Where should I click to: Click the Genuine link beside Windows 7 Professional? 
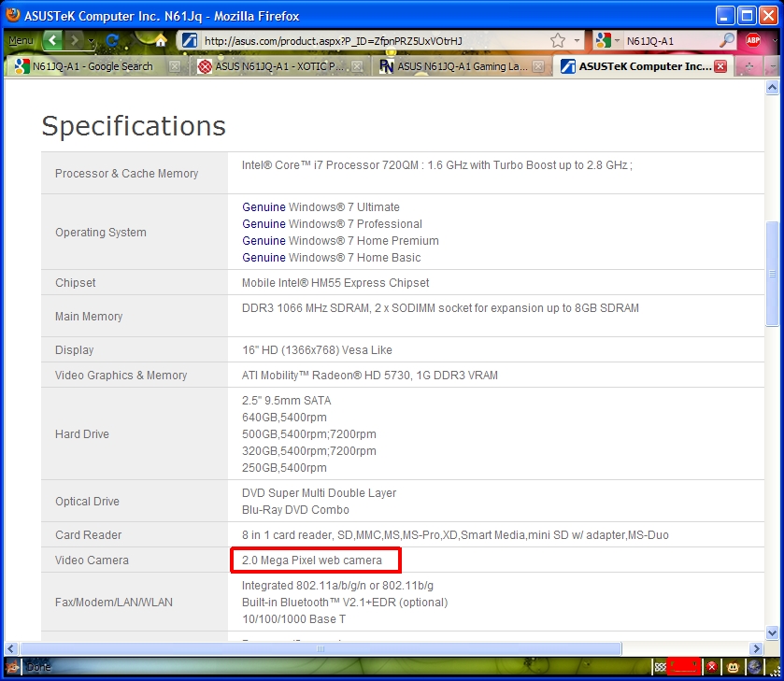click(264, 224)
